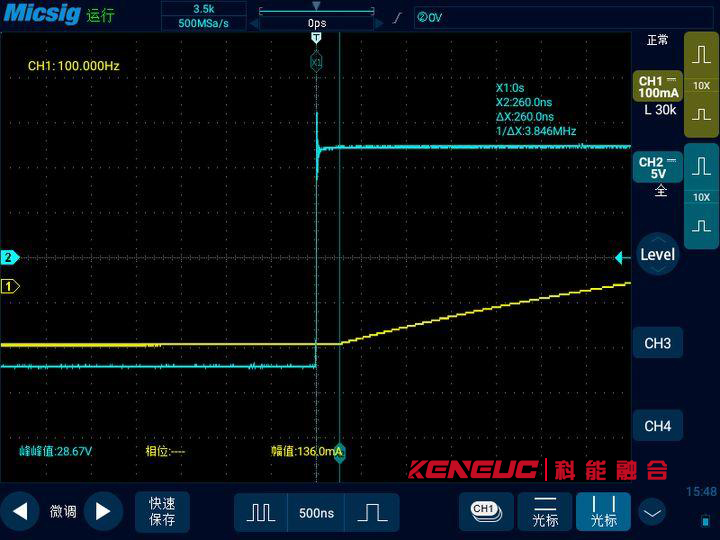
Task: Enable the CH3 channel button
Action: tap(657, 343)
